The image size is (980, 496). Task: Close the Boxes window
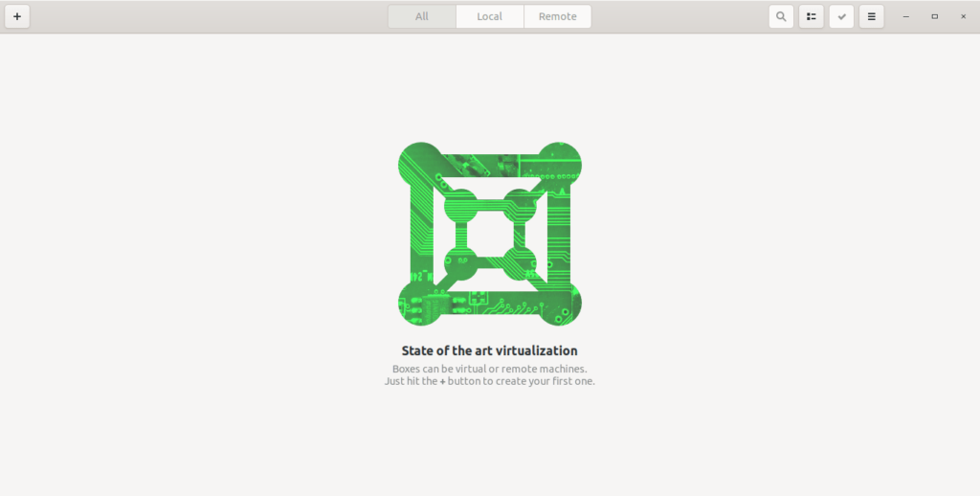[963, 16]
